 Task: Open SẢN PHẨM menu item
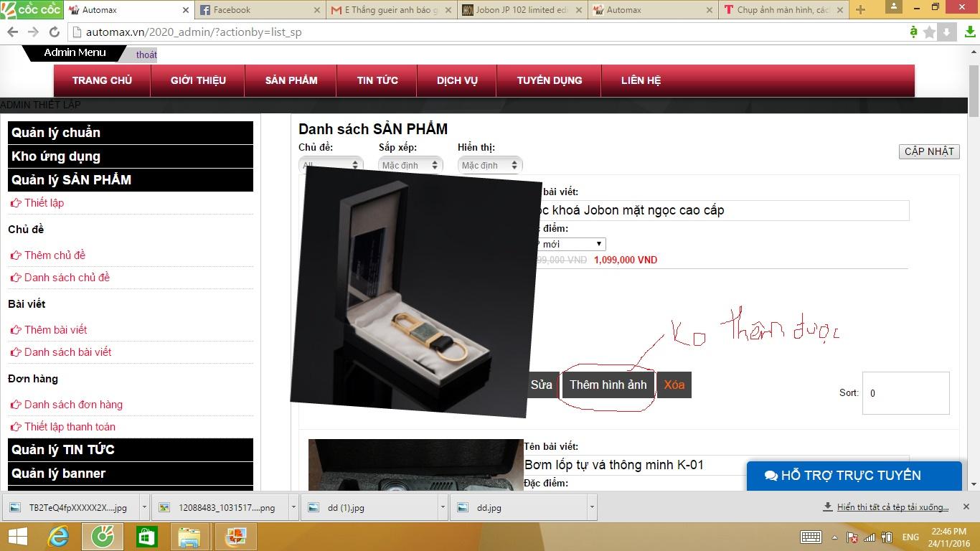pos(291,80)
